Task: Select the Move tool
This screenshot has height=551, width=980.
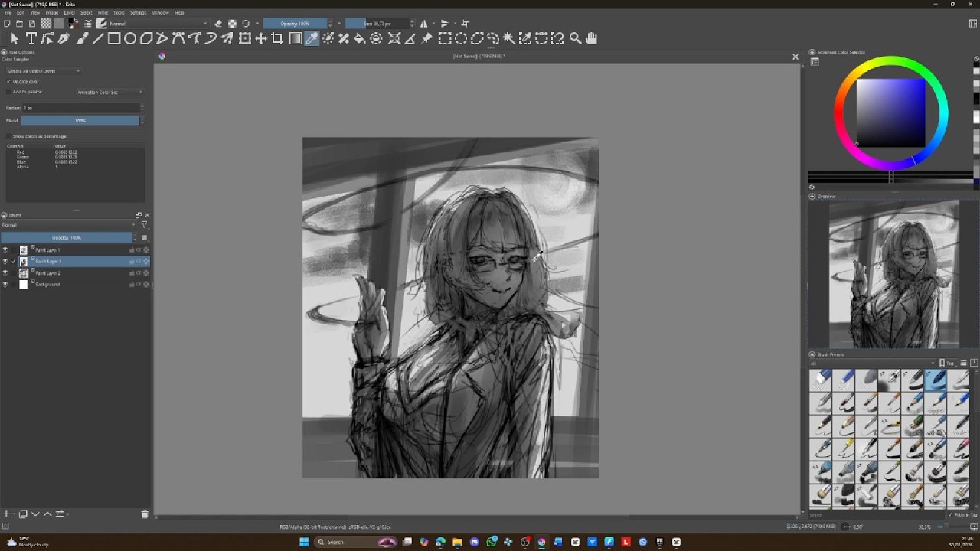Action: coord(261,38)
